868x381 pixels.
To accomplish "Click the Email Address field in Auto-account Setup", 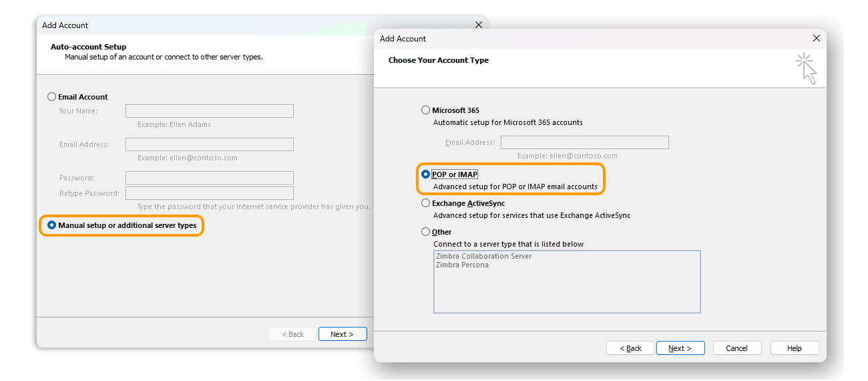I will pyautogui.click(x=210, y=144).
